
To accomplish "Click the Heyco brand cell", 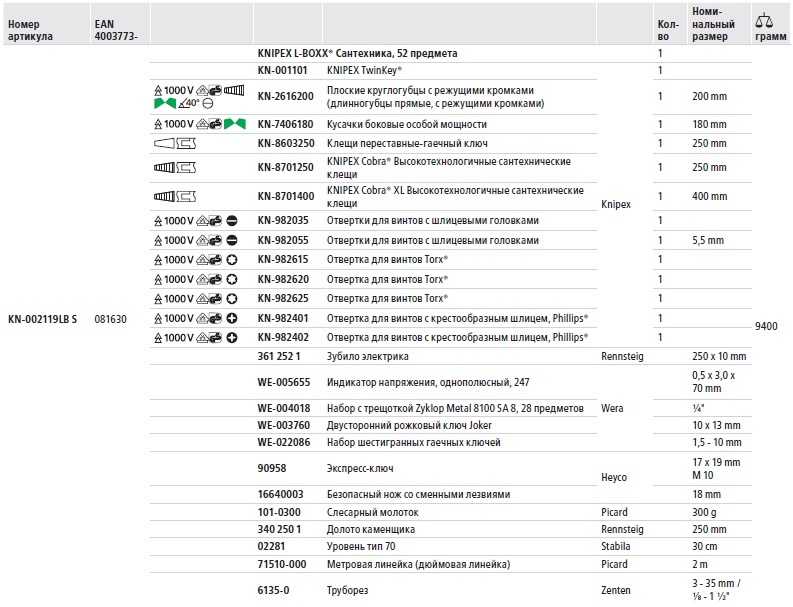I will pos(613,478).
